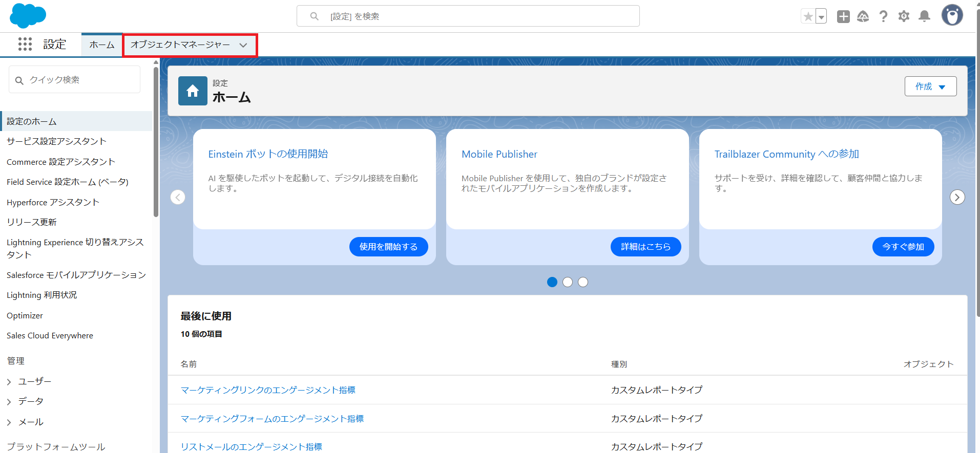Open the Trailhead guidance icon
Screen dimensions: 980x453
[863, 16]
